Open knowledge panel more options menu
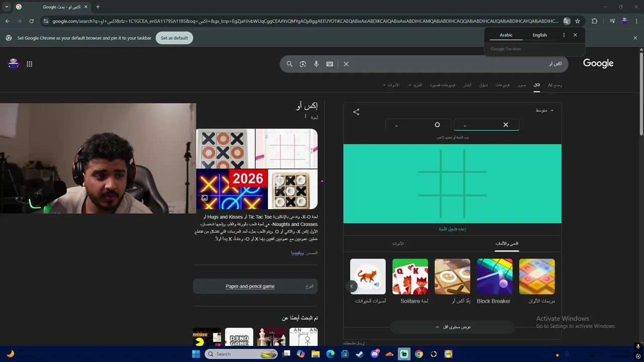644x362 pixels. tap(305, 117)
